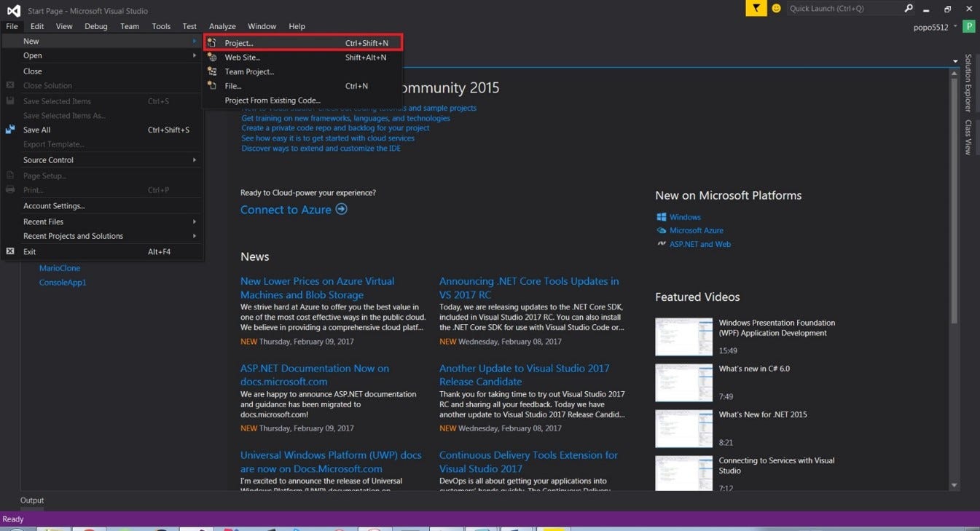Image resolution: width=980 pixels, height=531 pixels.
Task: Click the ASP.NET and Web icon
Action: (x=662, y=244)
